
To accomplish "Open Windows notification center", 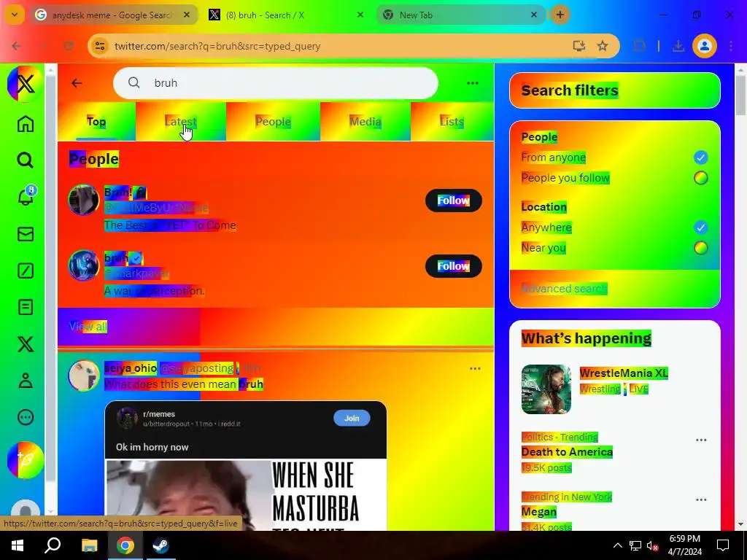I will (x=723, y=545).
